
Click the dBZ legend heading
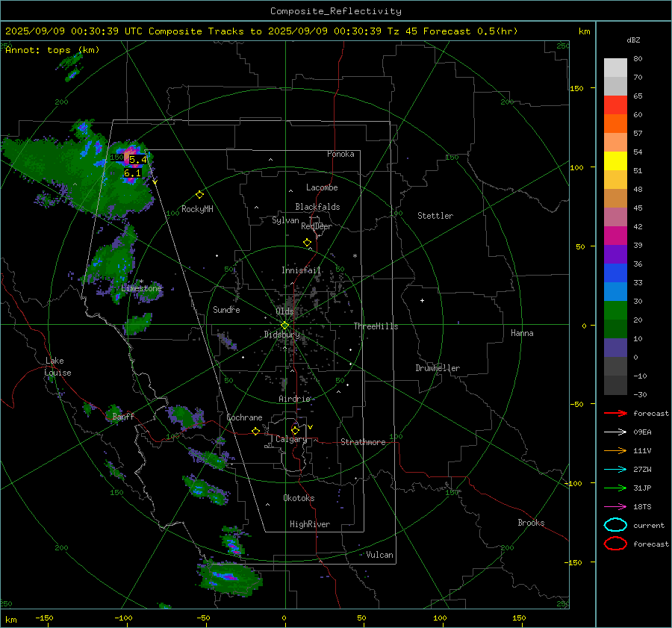point(633,40)
